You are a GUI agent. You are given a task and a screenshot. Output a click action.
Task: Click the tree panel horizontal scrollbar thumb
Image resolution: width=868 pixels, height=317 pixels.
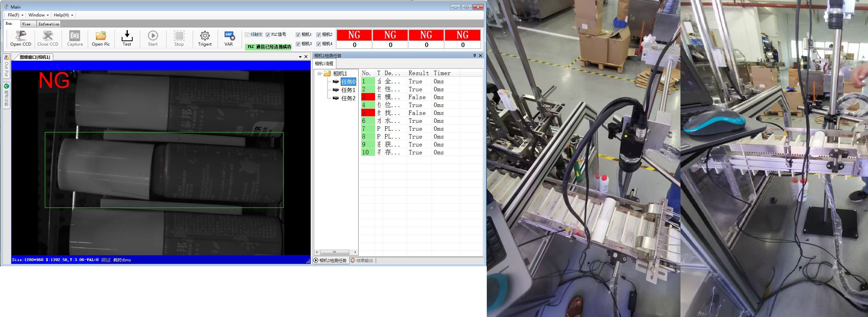[x=334, y=252]
